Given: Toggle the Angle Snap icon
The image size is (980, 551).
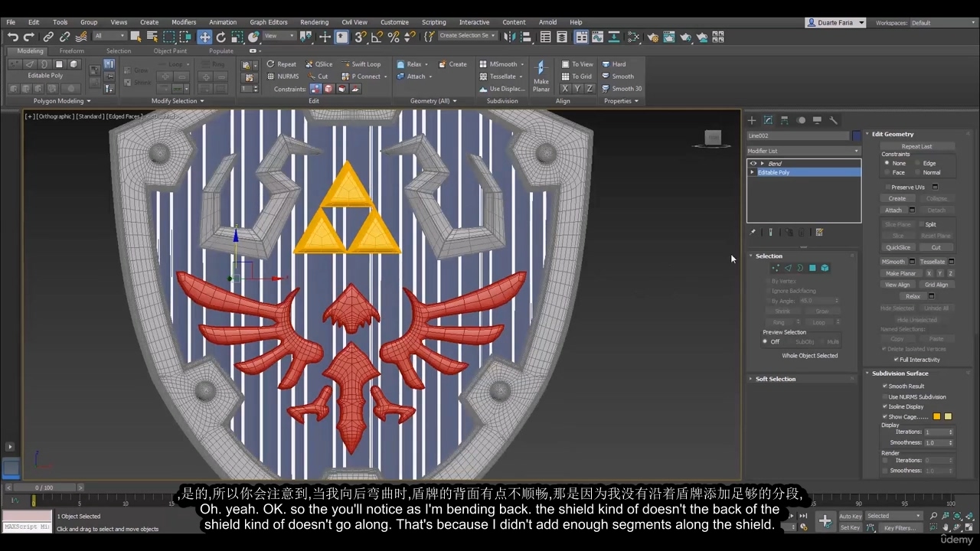Looking at the screenshot, I should pos(377,37).
